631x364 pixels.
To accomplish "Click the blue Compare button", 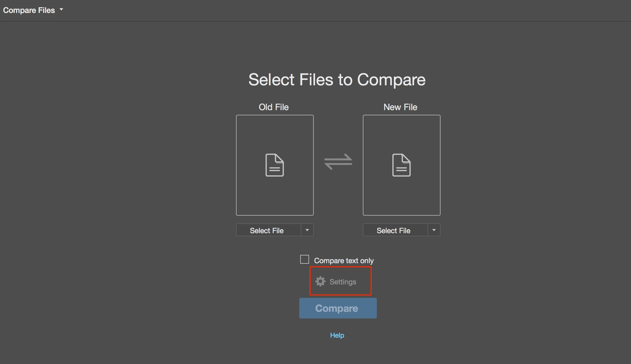I will coord(338,308).
